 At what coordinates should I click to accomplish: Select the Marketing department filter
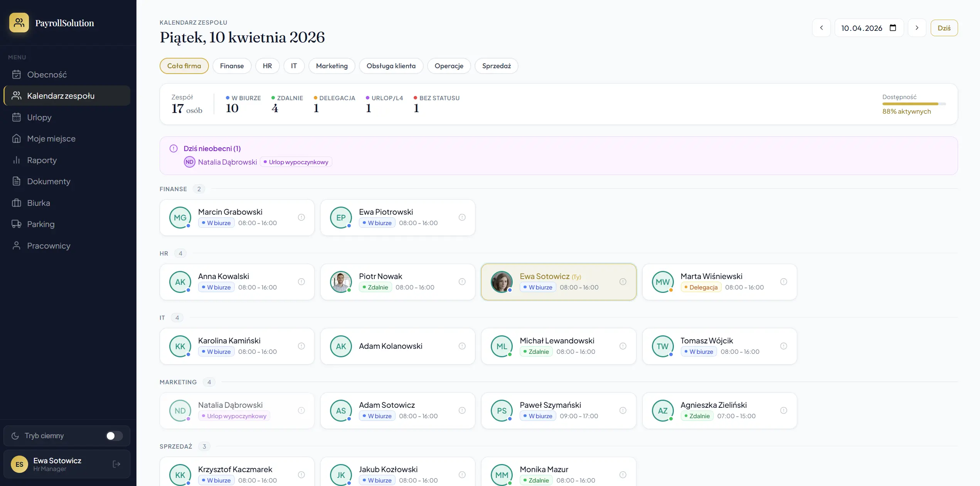point(332,66)
